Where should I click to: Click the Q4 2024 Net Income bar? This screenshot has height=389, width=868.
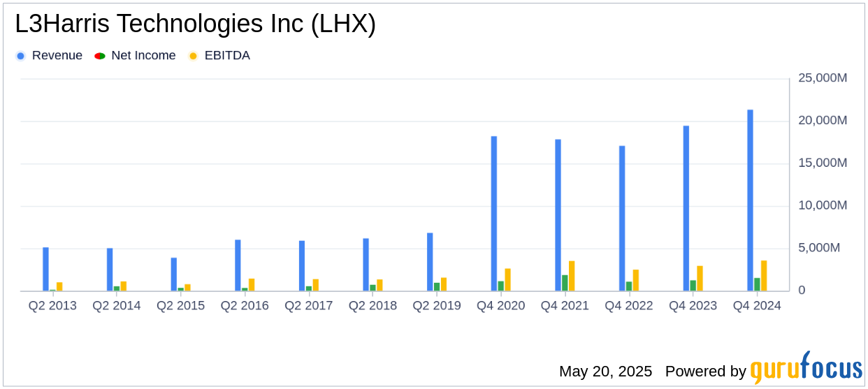click(757, 285)
